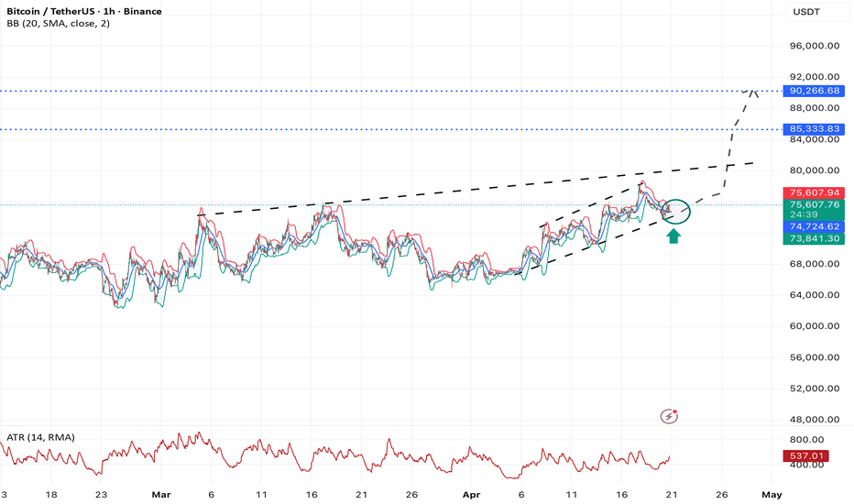Click the 90,266.68 blue price label
This screenshot has width=854, height=504.
(814, 91)
